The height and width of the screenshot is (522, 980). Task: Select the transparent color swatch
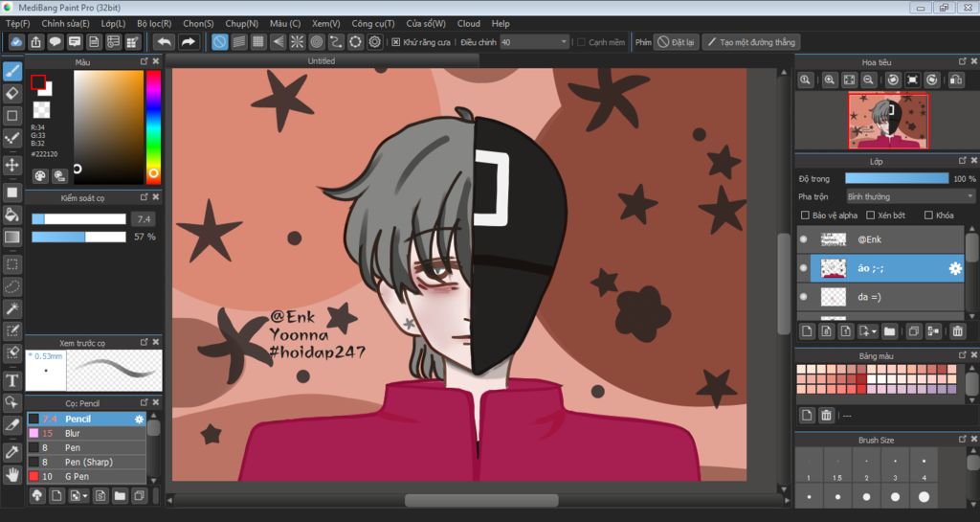[x=41, y=110]
